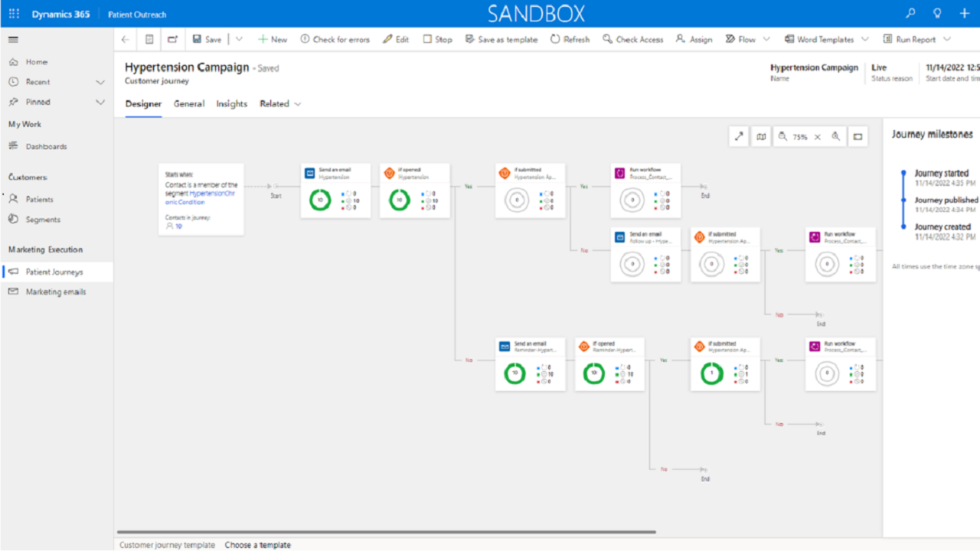Open the Insights tab
The height and width of the screenshot is (551, 980).
[232, 104]
